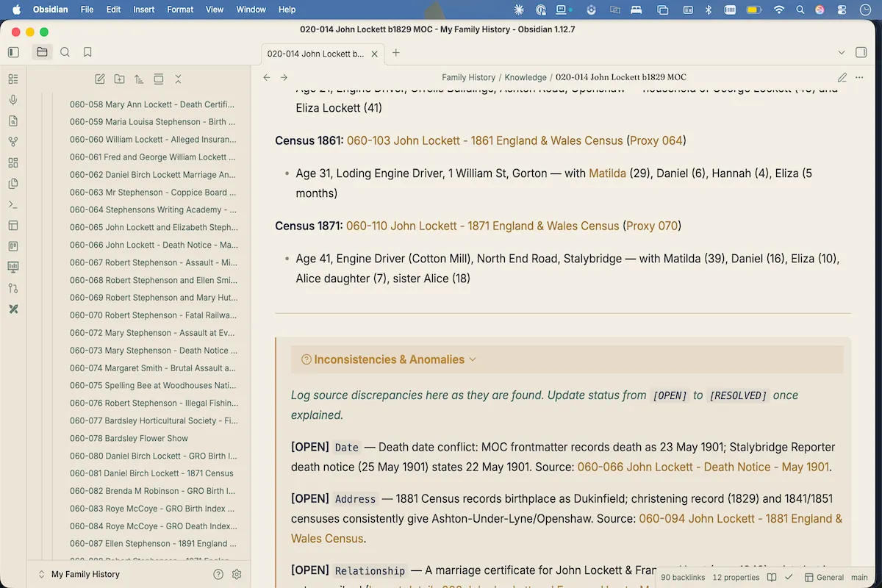This screenshot has width=882, height=588.
Task: Open the View menu
Action: (215, 10)
